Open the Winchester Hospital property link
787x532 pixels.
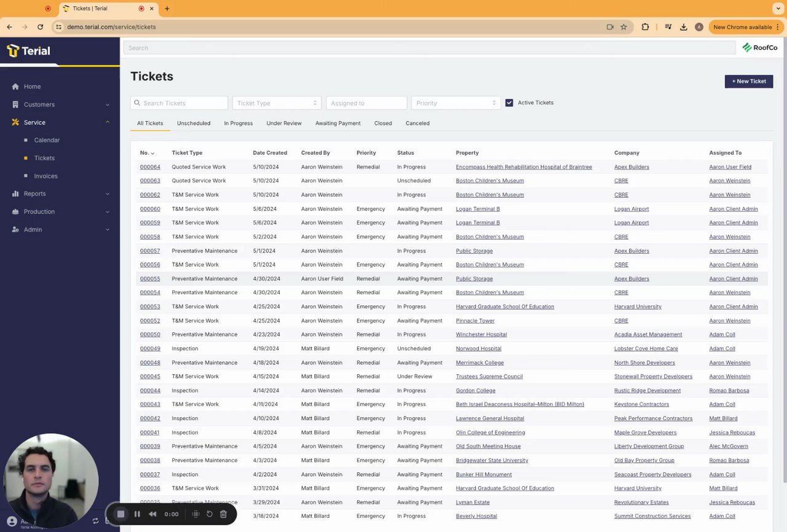point(481,335)
